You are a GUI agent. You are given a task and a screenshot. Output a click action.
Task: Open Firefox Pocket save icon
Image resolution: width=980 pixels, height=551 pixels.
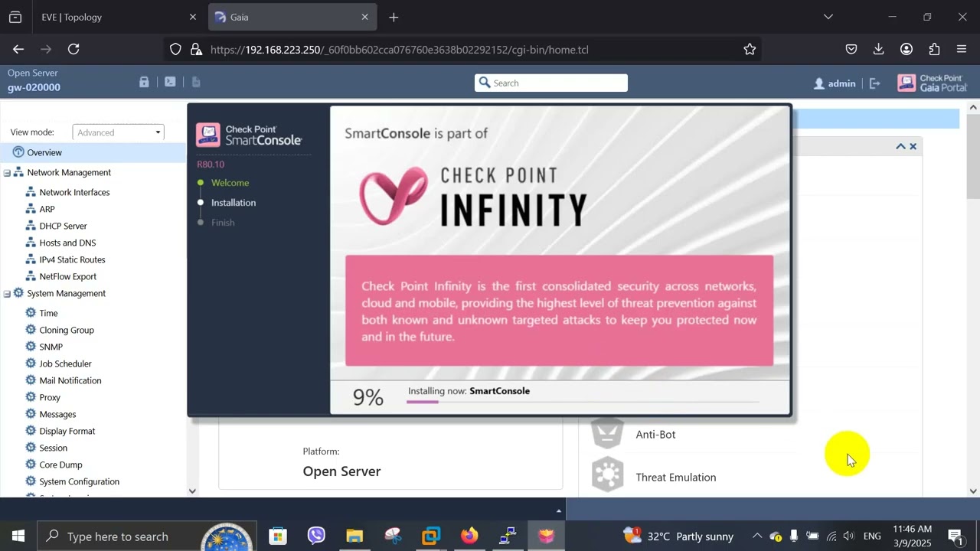[851, 49]
